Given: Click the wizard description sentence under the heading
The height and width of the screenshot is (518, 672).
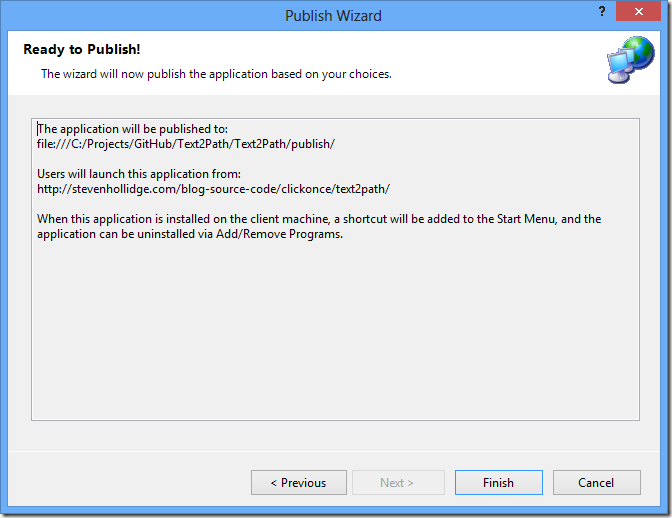Looking at the screenshot, I should coord(216,74).
